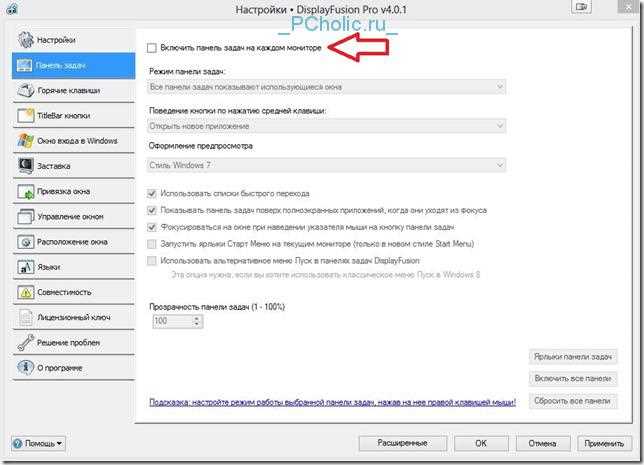Open the TitleBar кнопки icon

click(25, 115)
